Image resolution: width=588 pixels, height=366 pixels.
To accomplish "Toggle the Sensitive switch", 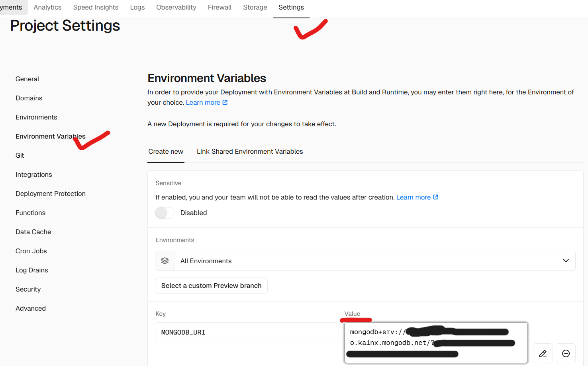I will 165,213.
